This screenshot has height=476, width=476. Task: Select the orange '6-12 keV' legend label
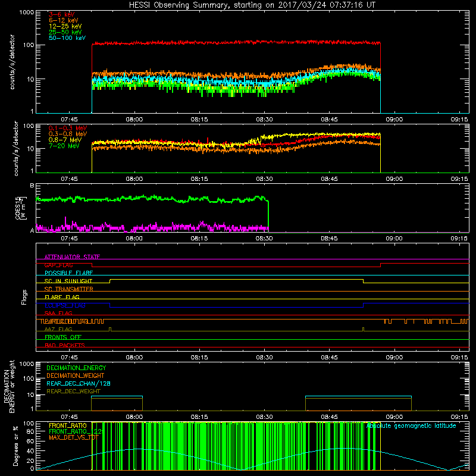(x=64, y=20)
